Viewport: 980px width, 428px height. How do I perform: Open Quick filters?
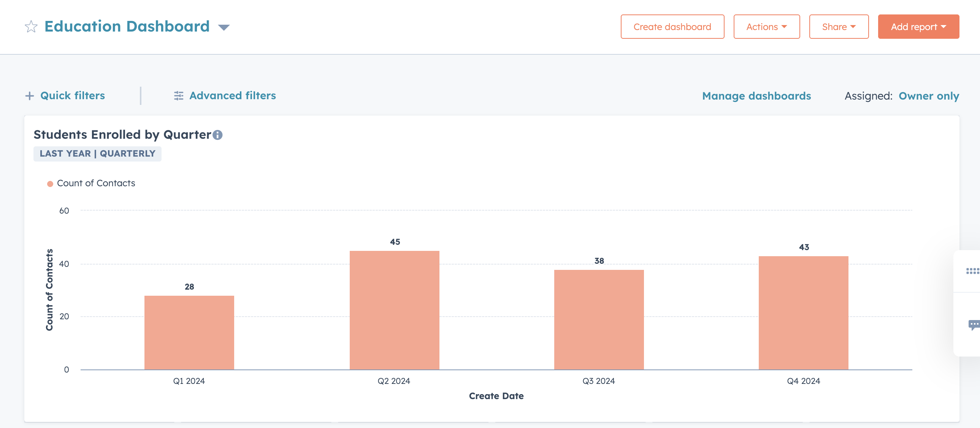point(72,95)
